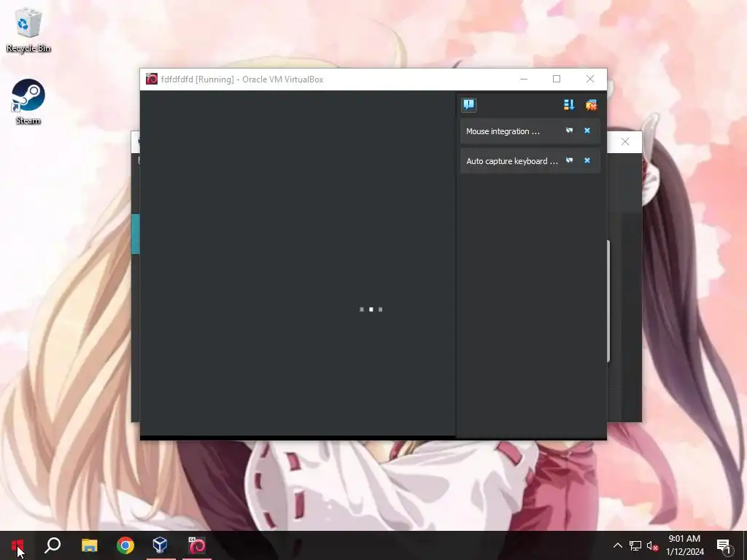Image resolution: width=747 pixels, height=560 pixels.
Task: Select the Steam desktop shortcut
Action: pyautogui.click(x=28, y=102)
